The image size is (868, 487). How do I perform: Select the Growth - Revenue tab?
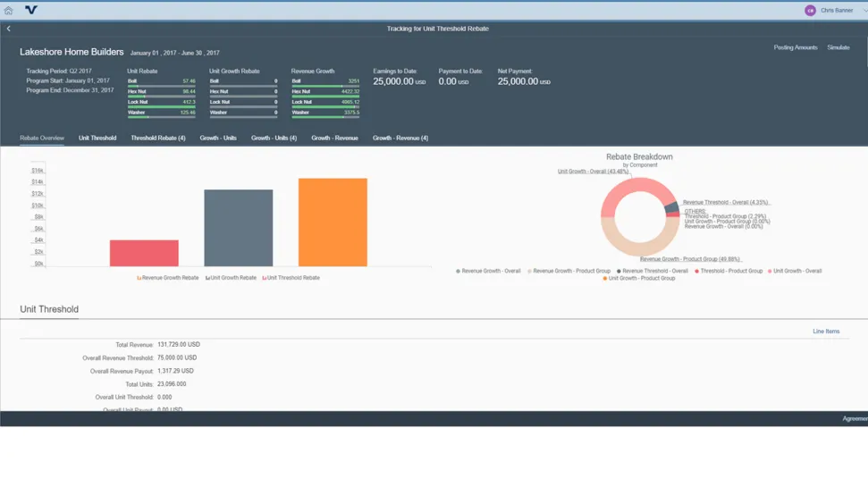(334, 139)
